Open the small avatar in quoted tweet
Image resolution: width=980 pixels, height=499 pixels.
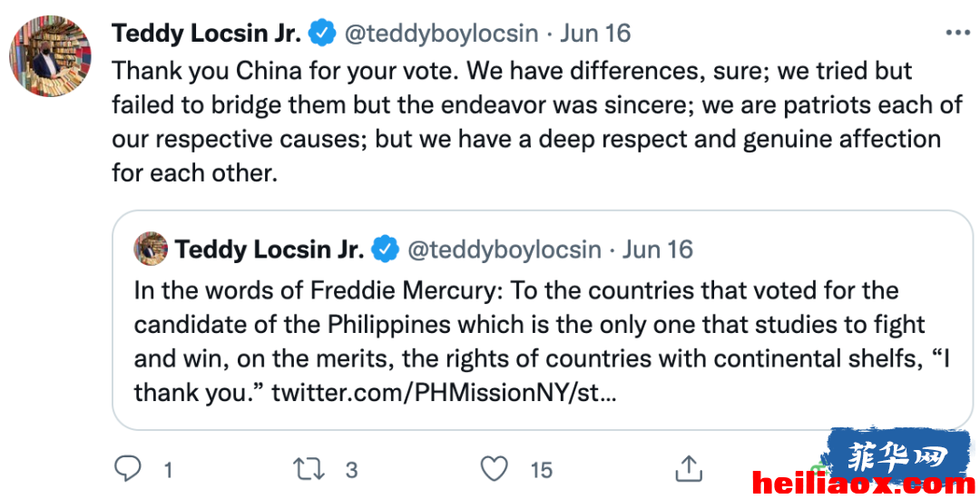pyautogui.click(x=151, y=249)
